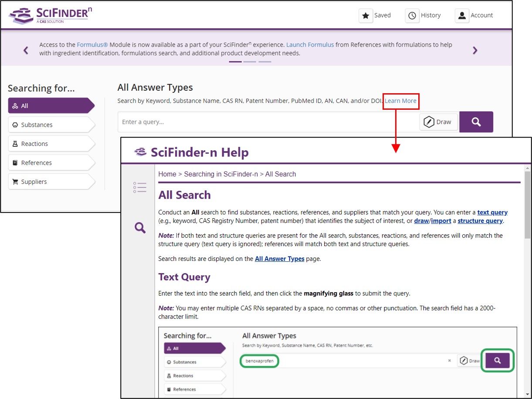Click the help window scrollbar thumb
Viewport: 532px width, 399px height.
(527, 205)
